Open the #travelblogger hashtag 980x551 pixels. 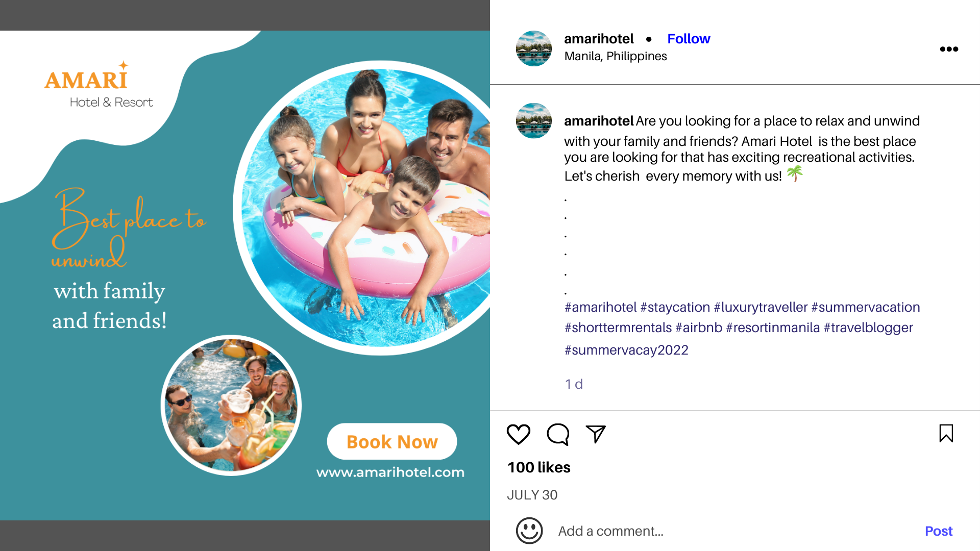coord(868,328)
